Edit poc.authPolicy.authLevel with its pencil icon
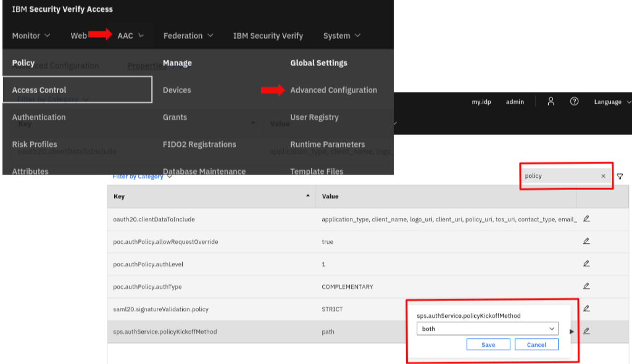The image size is (632, 364). (586, 264)
